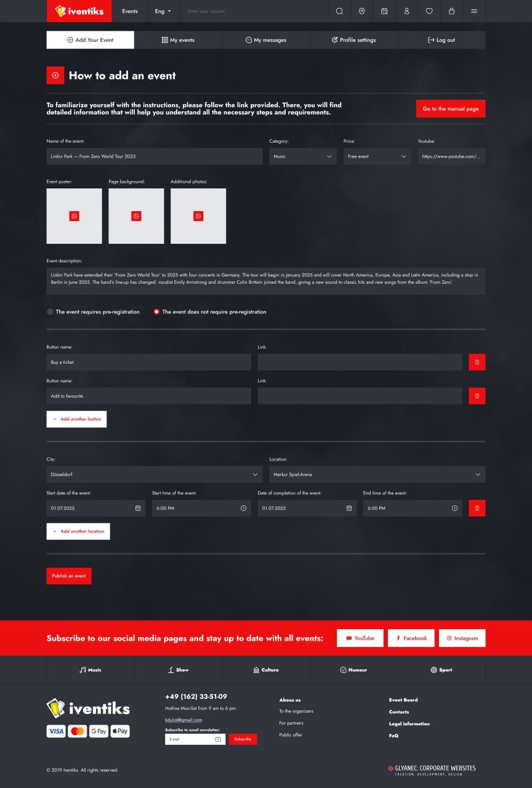Screen dimensions: 532x788
Task: Click the kdulist@gmail.com email link
Action: (183, 720)
